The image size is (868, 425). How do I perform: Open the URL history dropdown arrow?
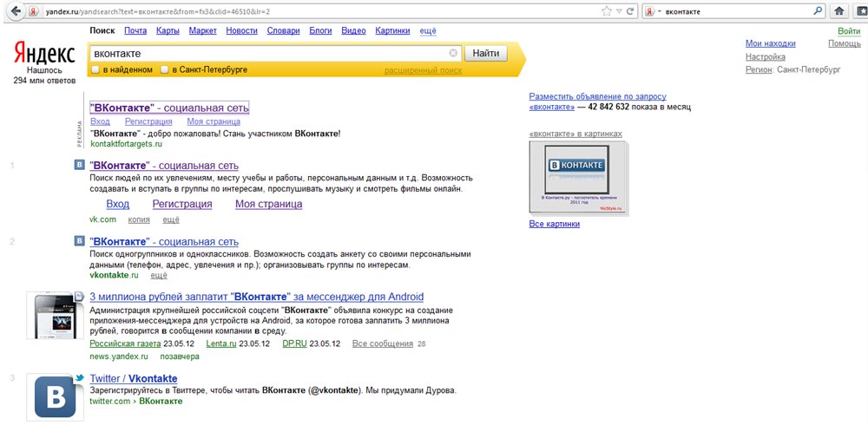click(x=619, y=12)
